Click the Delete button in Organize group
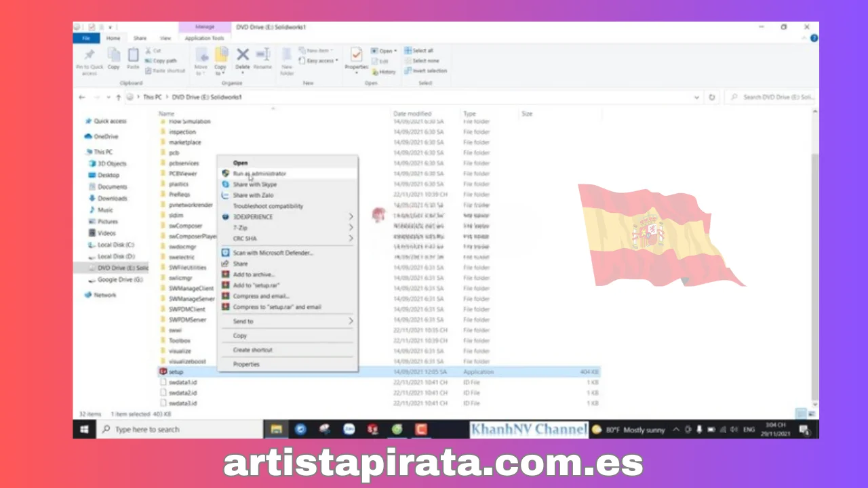The height and width of the screenshot is (488, 868). (x=242, y=59)
